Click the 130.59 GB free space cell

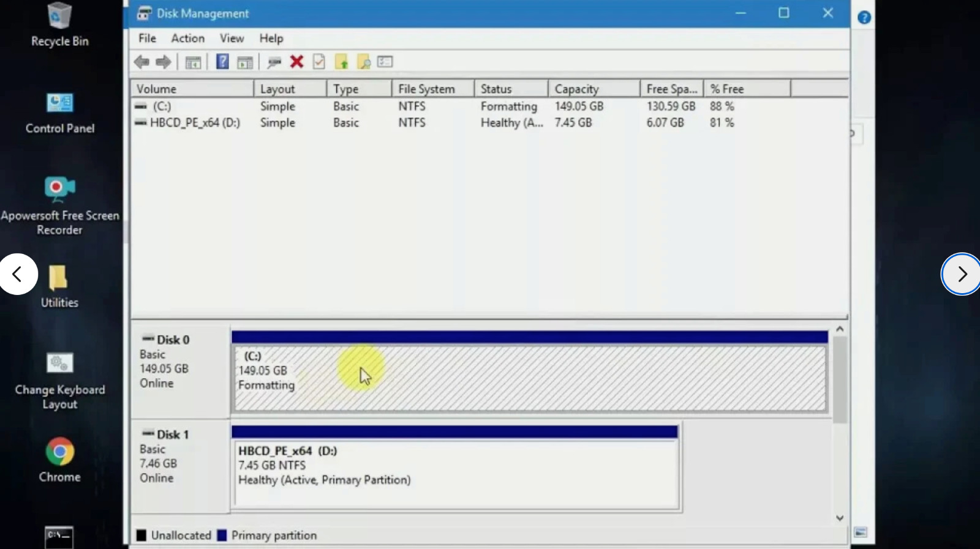click(x=671, y=106)
